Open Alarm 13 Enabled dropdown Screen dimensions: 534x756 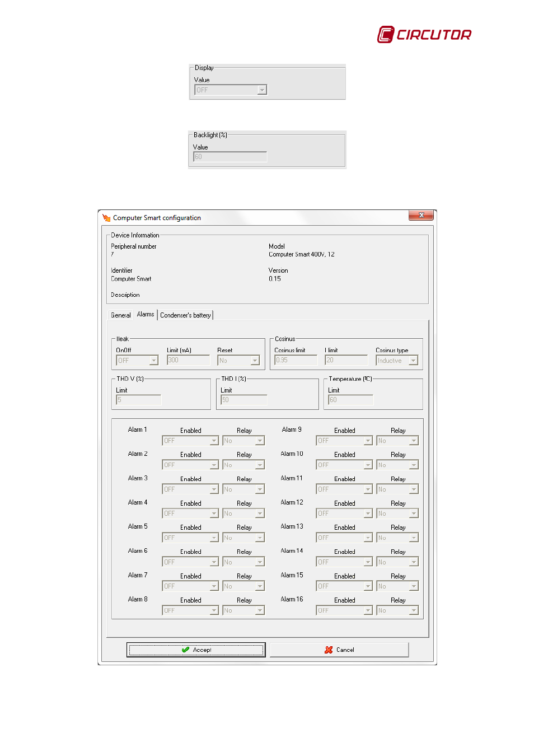[344, 538]
